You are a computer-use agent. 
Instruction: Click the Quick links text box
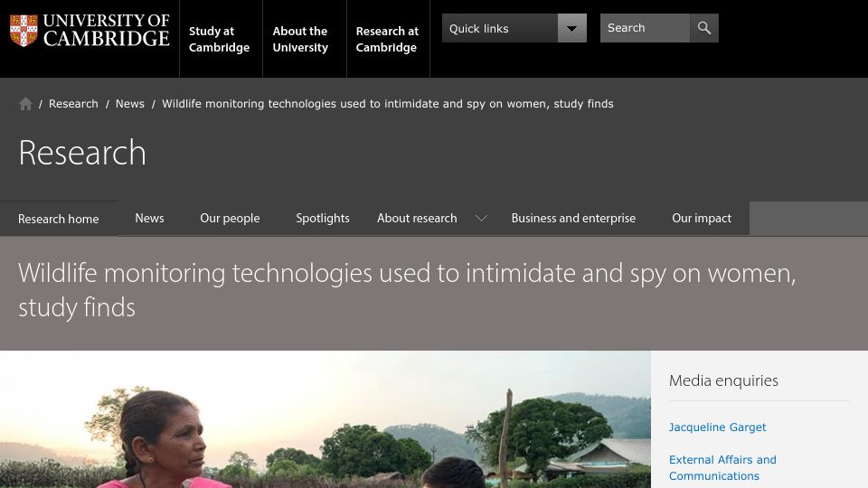point(500,28)
